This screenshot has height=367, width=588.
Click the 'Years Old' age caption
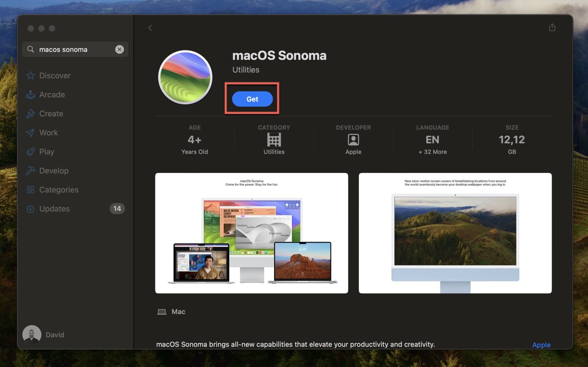[194, 152]
